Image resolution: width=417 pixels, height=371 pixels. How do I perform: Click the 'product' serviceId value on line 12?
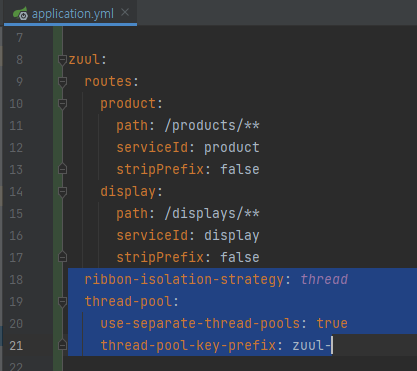coord(232,148)
